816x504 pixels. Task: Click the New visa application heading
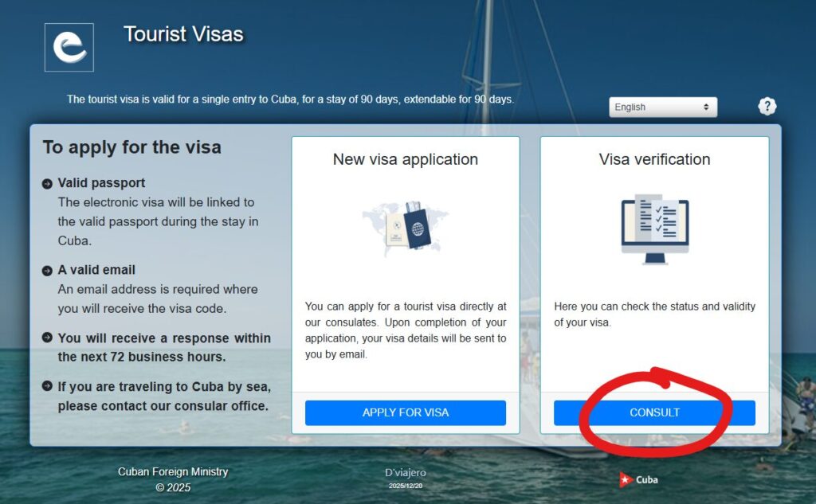[x=406, y=159]
